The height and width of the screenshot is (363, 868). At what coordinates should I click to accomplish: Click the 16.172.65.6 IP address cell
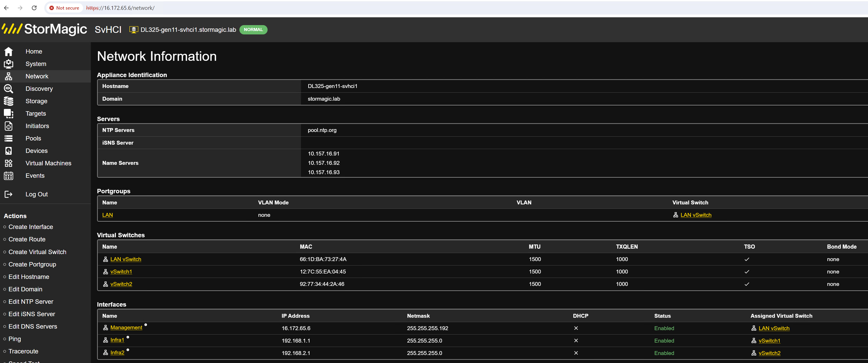(296, 328)
